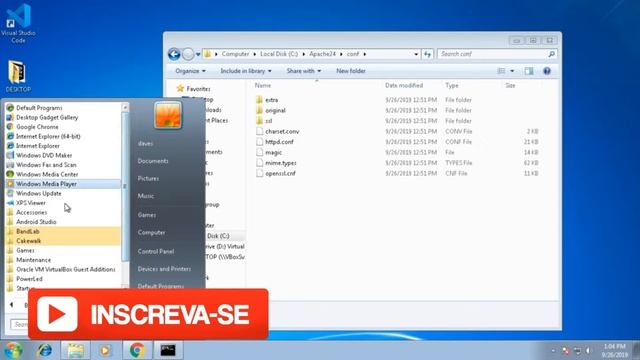
Task: Select the extra folder
Action: coord(271,100)
